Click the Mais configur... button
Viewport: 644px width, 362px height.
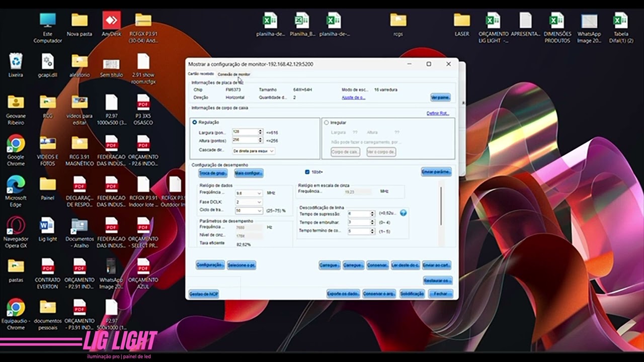coord(249,173)
